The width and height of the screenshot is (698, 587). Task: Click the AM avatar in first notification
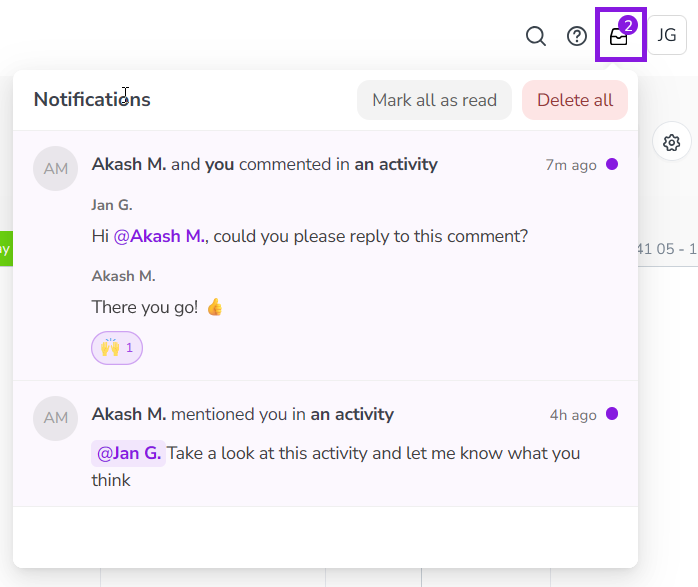pos(56,168)
